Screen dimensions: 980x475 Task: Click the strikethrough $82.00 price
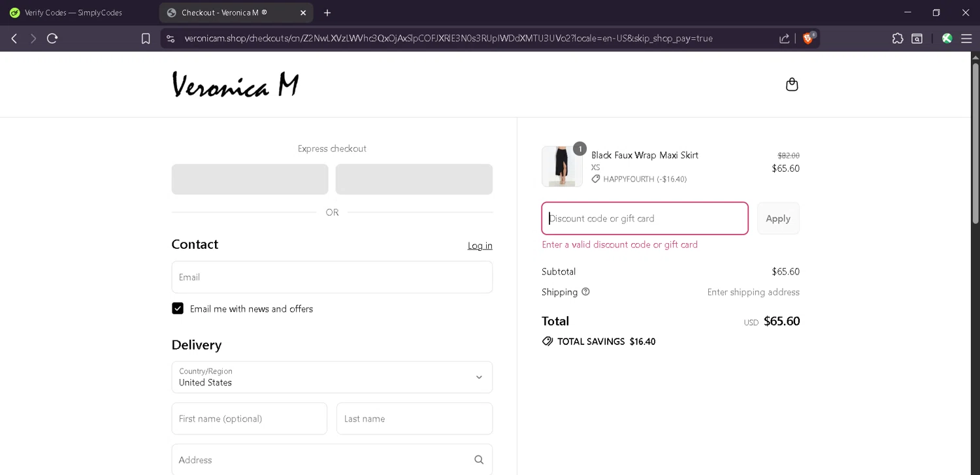[x=789, y=156]
